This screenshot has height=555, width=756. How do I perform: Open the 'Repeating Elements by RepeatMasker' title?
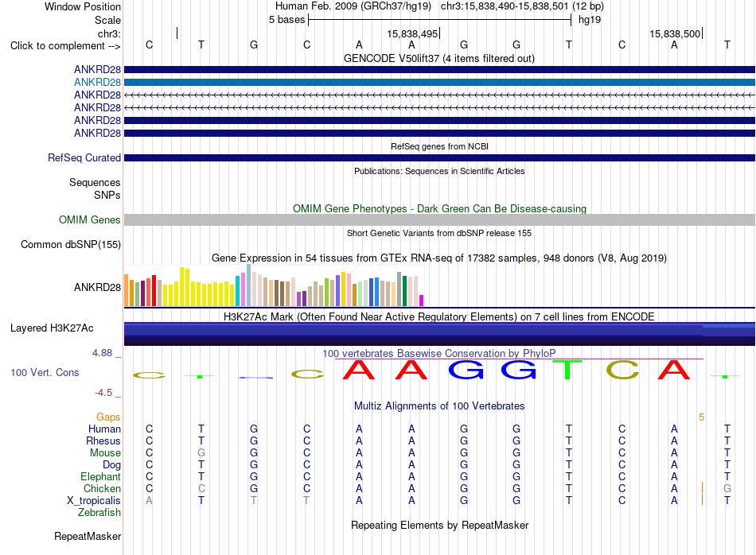click(x=439, y=526)
